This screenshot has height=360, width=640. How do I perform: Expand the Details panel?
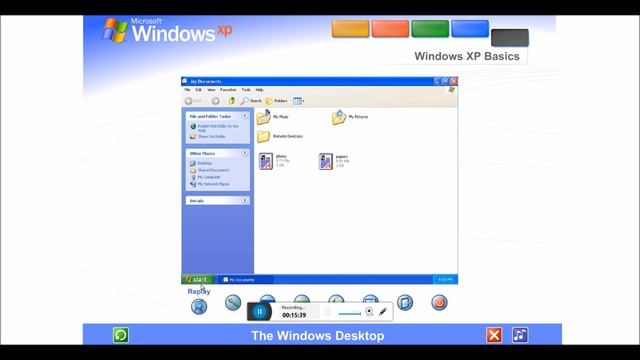[x=245, y=200]
